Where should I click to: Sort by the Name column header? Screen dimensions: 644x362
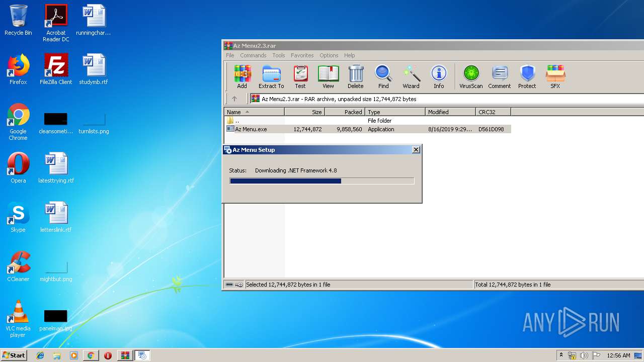tap(255, 112)
